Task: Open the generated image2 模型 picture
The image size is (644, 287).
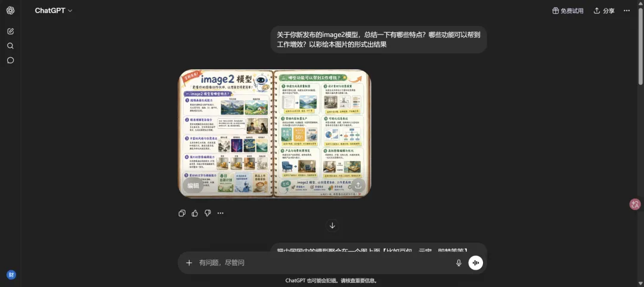Action: pyautogui.click(x=274, y=134)
